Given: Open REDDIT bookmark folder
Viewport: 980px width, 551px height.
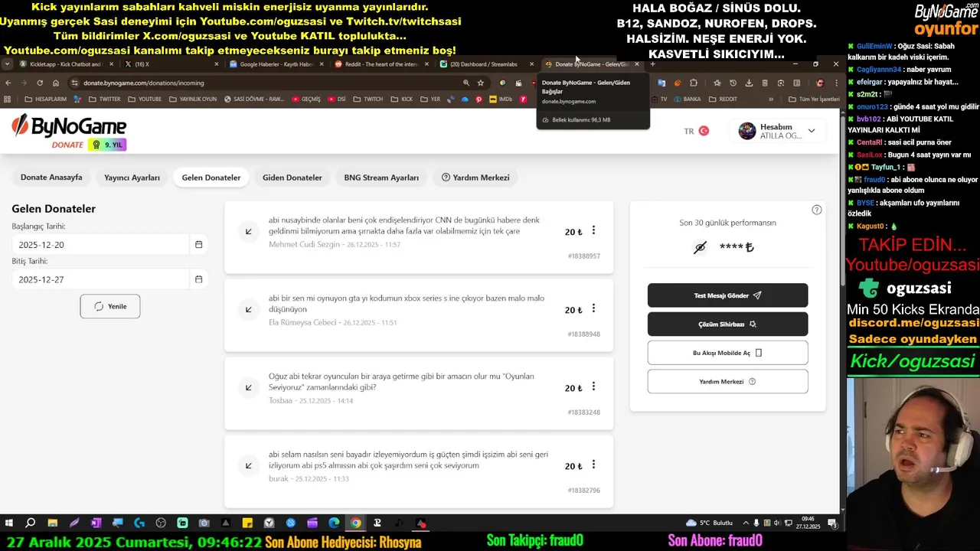Looking at the screenshot, I should tap(723, 99).
